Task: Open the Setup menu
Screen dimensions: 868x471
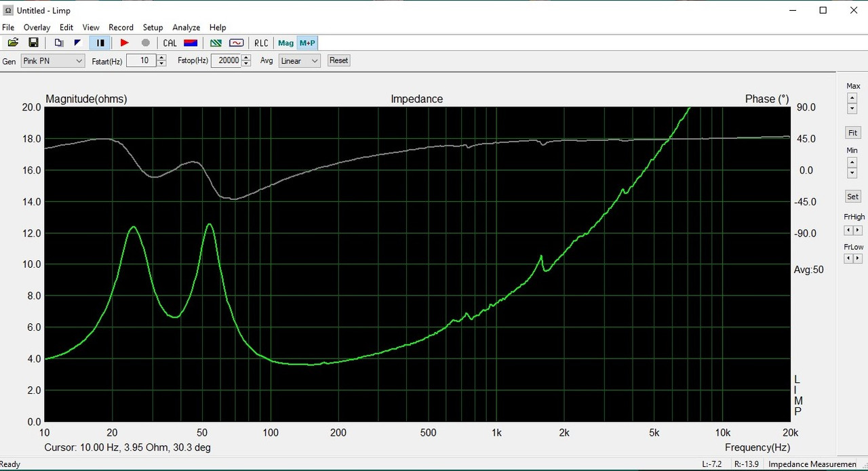Action: pos(153,28)
